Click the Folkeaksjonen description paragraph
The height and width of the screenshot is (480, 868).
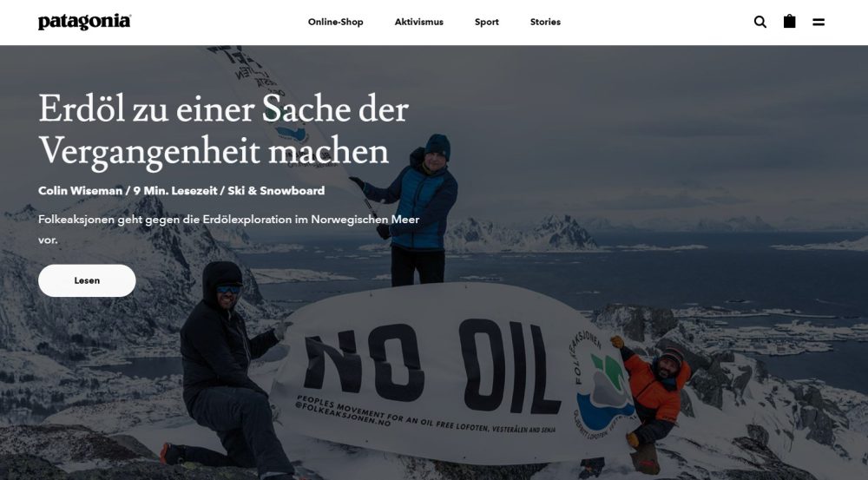[x=228, y=230]
